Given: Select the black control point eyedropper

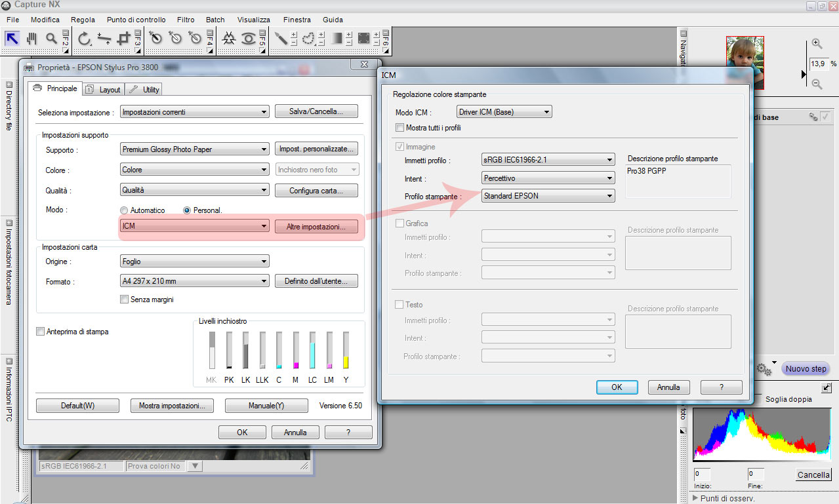Looking at the screenshot, I should [x=155, y=38].
